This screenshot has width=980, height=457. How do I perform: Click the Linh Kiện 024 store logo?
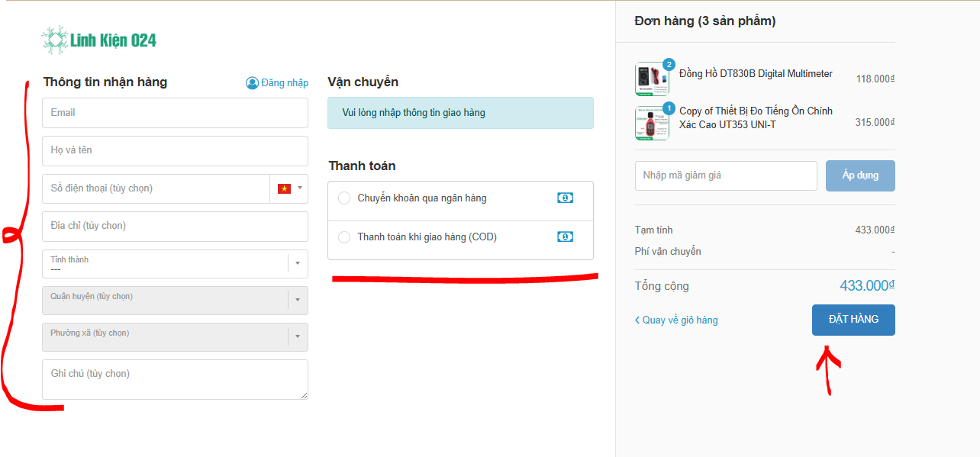pos(99,40)
